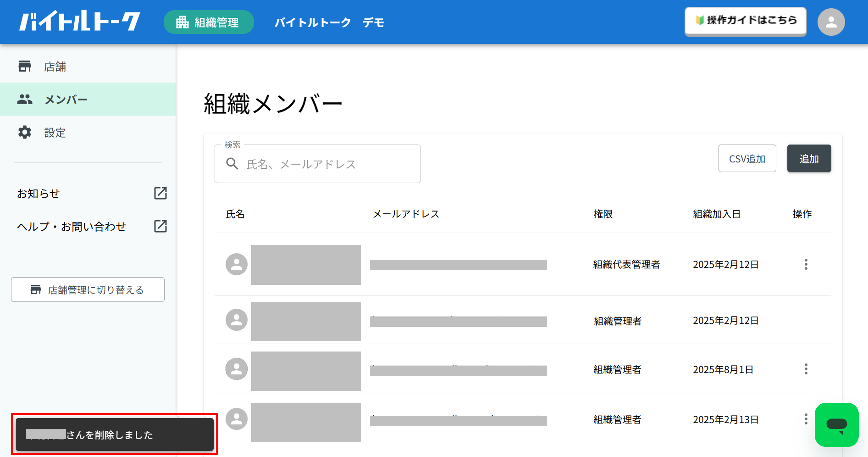Image resolution: width=868 pixels, height=457 pixels.
Task: Open the user account avatar menu
Action: 831,22
